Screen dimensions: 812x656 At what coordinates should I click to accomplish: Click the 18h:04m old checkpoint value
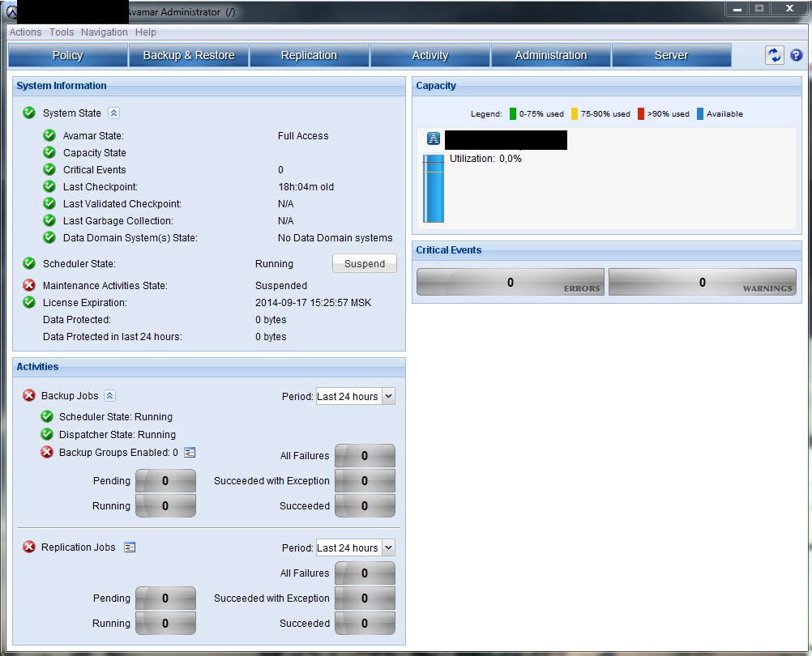pyautogui.click(x=306, y=187)
